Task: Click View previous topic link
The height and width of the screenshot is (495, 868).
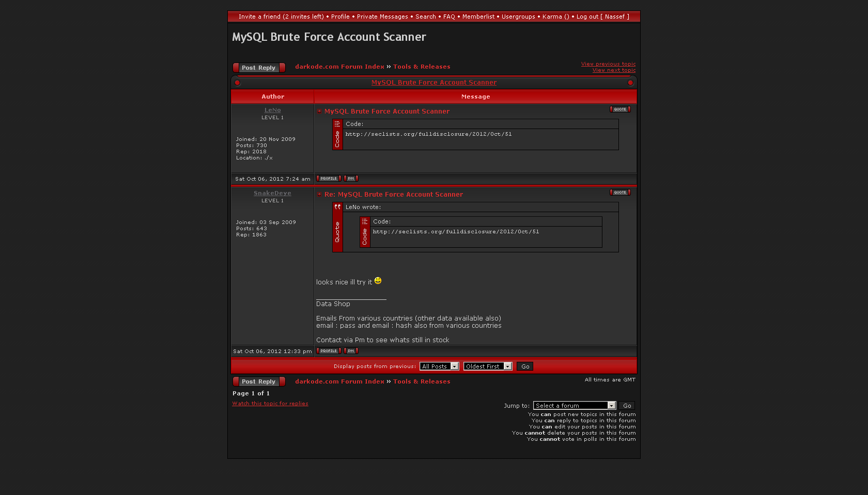Action: point(608,64)
